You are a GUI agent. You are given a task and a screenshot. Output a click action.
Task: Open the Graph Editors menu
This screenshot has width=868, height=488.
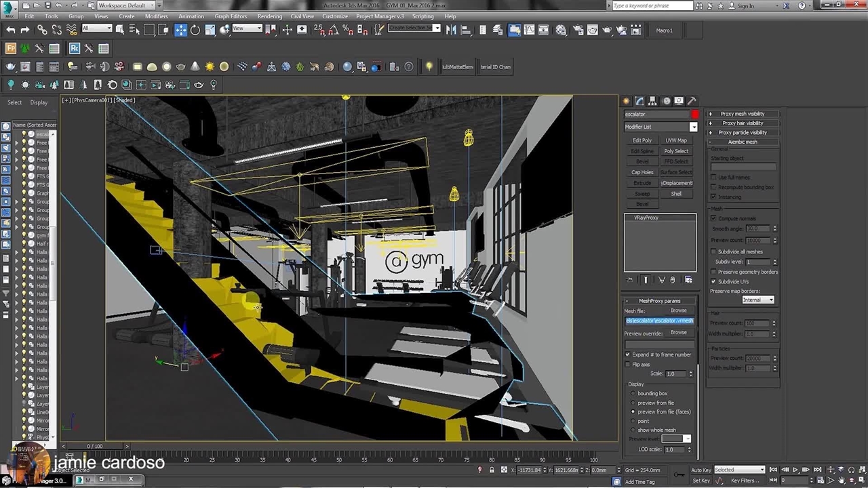click(231, 16)
